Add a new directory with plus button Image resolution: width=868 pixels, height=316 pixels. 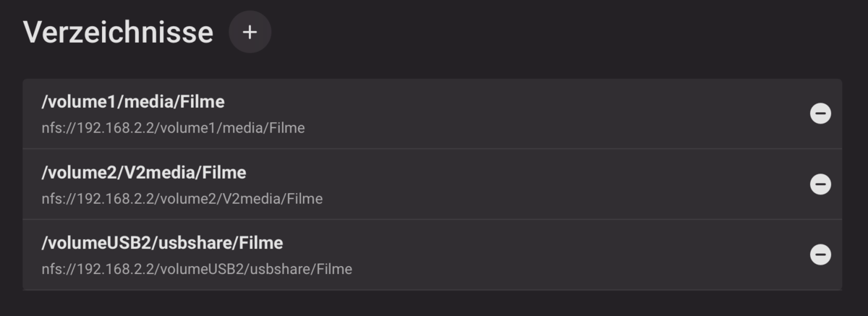click(250, 33)
